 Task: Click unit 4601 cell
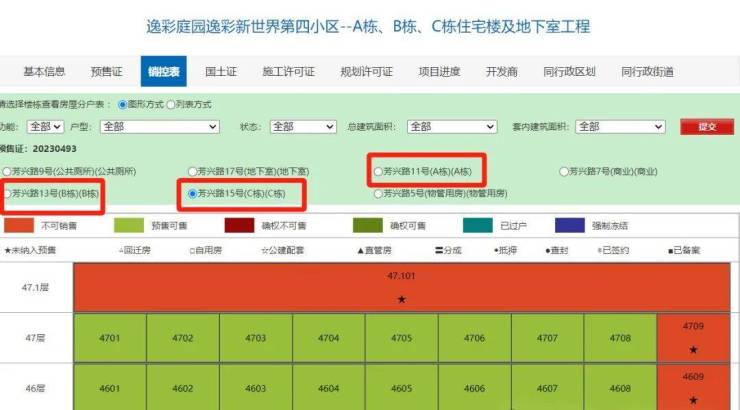(x=109, y=388)
